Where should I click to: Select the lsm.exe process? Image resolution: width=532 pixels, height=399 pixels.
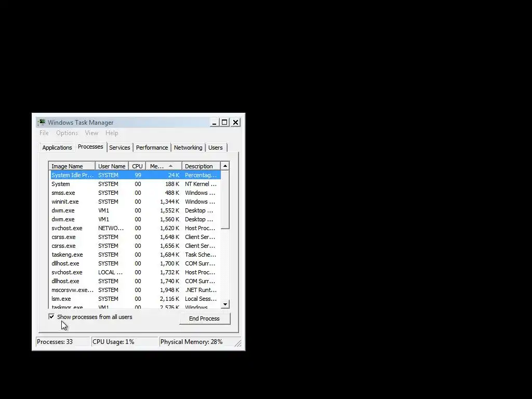(x=135, y=299)
